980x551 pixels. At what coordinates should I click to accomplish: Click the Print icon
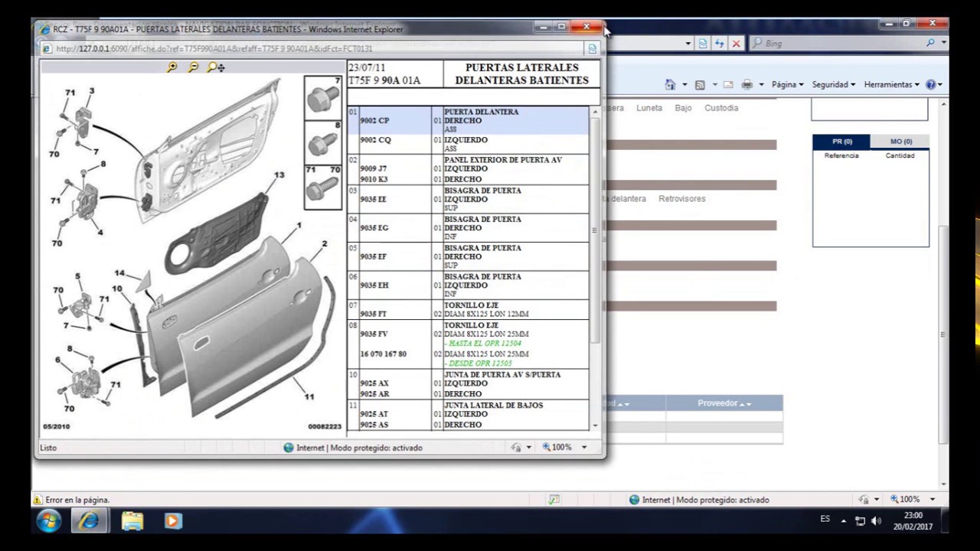747,85
